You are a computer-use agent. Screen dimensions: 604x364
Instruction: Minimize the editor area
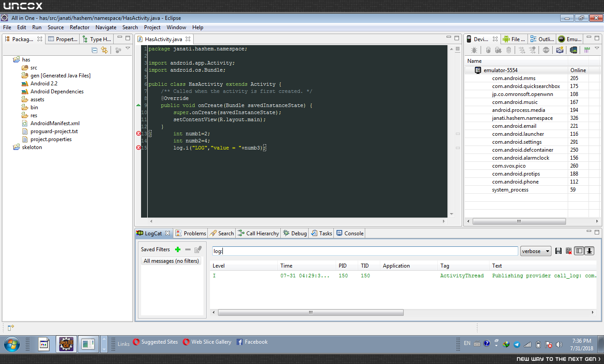448,38
